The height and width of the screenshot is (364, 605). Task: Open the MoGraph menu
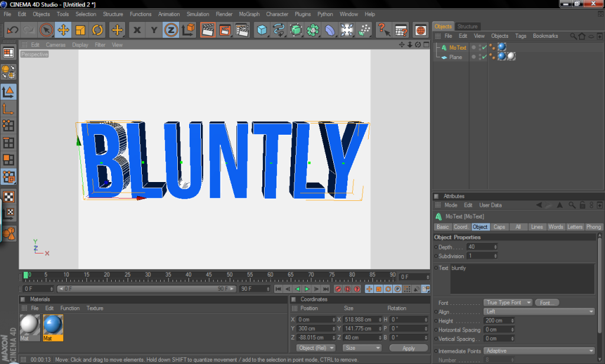pos(249,14)
